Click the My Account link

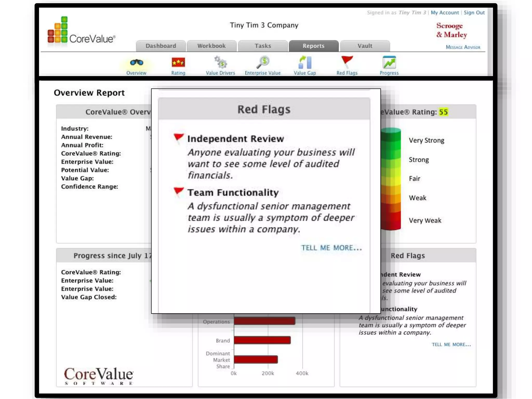[x=445, y=12]
